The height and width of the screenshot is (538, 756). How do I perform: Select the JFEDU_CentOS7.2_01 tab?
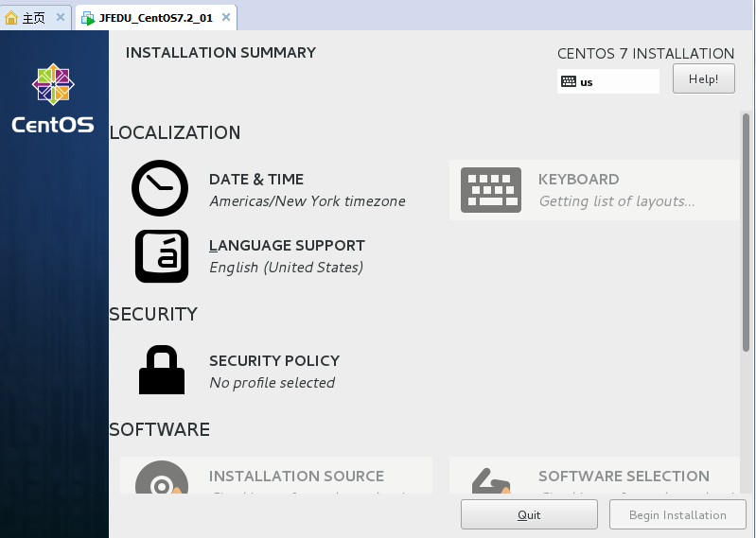point(156,18)
